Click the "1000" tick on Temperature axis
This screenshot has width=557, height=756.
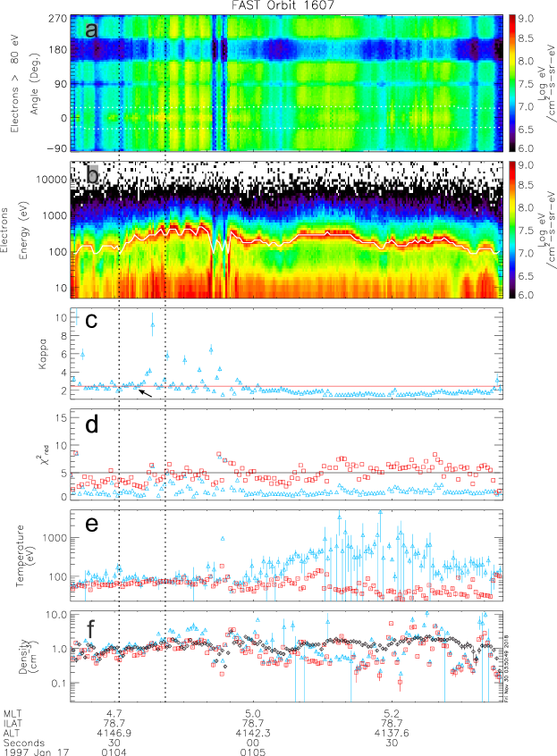[55, 538]
